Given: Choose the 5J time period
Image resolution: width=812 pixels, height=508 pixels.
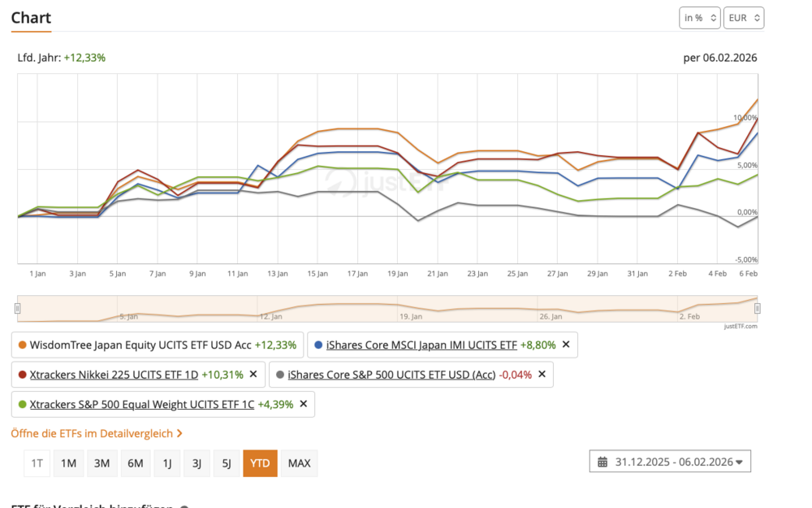Looking at the screenshot, I should 227,463.
